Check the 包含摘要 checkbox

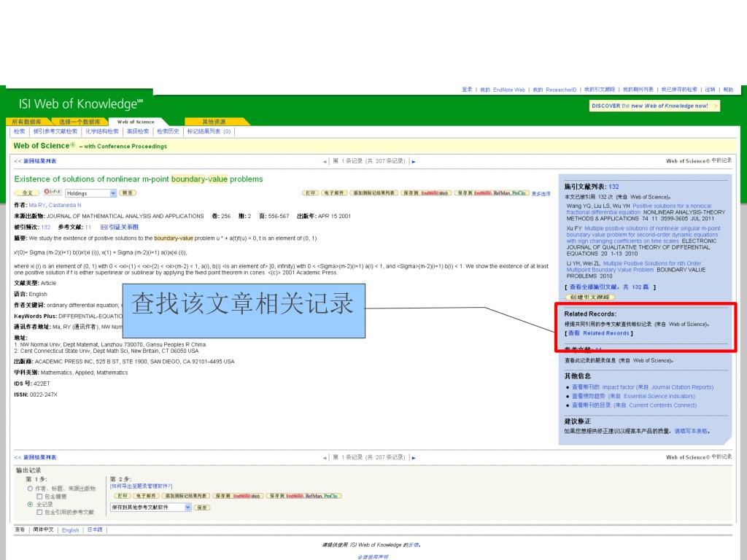pyautogui.click(x=39, y=497)
